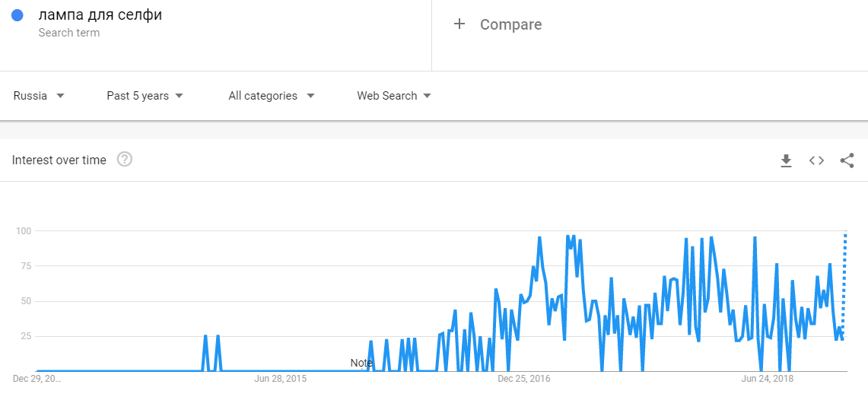Click the Interest over time heading
Screen dimensions: 868x397
[x=59, y=160]
